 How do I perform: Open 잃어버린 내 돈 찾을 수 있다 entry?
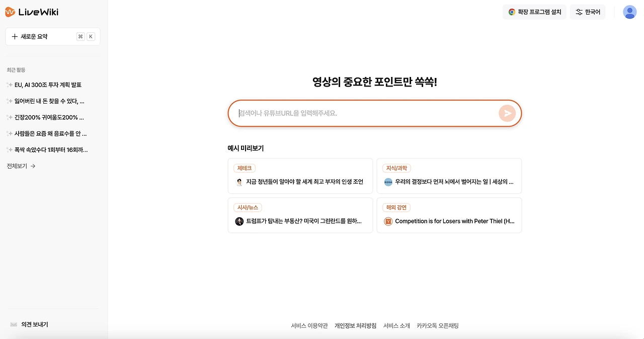[x=45, y=101]
